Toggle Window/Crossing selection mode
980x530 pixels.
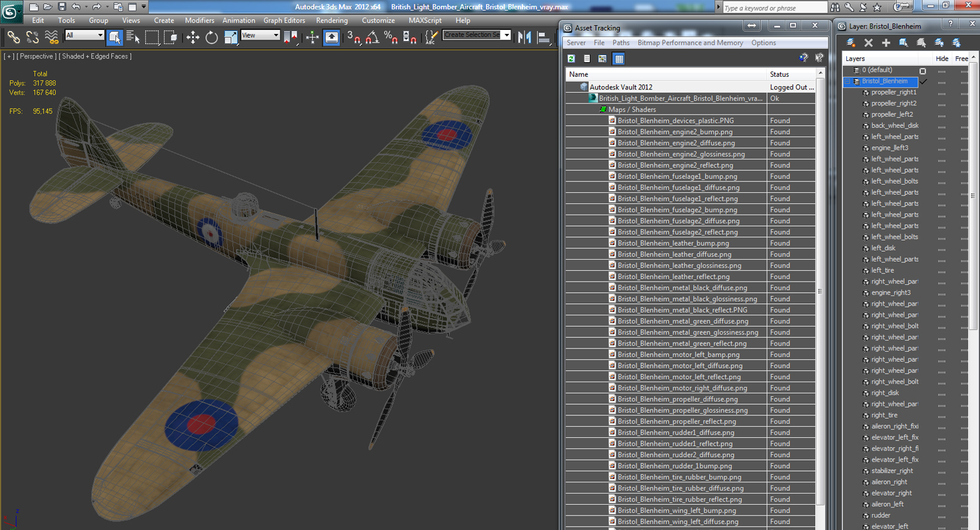[170, 37]
